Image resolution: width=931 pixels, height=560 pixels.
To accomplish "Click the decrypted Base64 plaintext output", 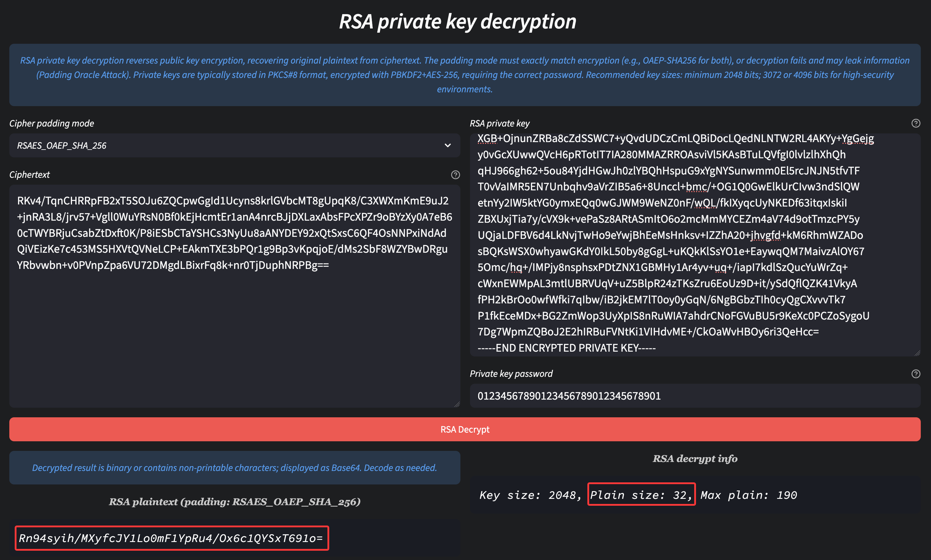I will pyautogui.click(x=171, y=538).
